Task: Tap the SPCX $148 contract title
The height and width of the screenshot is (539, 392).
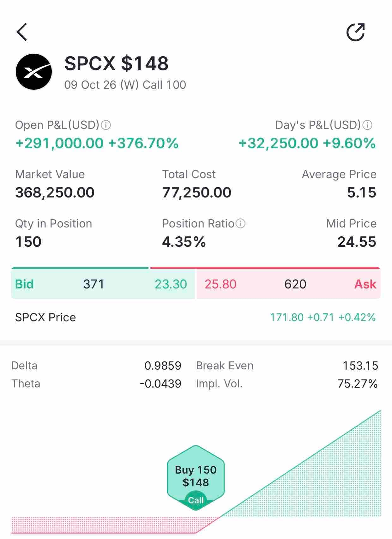Action: pyautogui.click(x=117, y=63)
